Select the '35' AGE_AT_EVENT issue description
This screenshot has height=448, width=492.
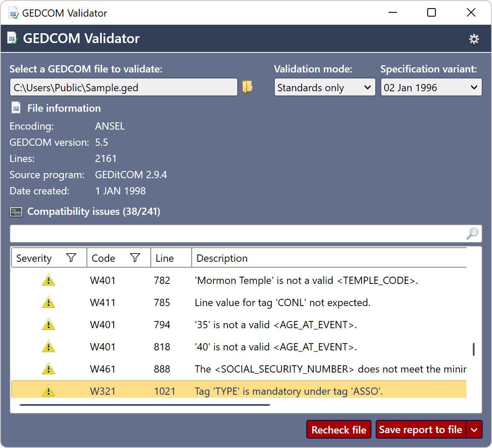tap(276, 324)
